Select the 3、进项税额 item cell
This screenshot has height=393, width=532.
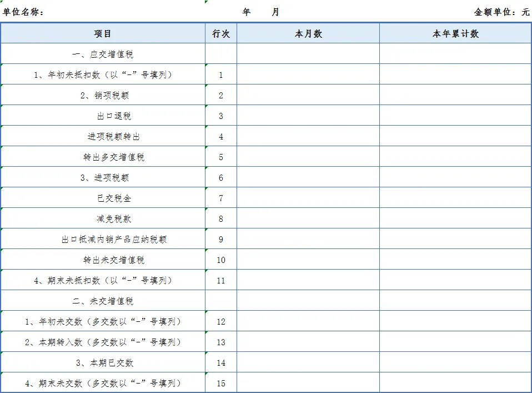(x=103, y=177)
